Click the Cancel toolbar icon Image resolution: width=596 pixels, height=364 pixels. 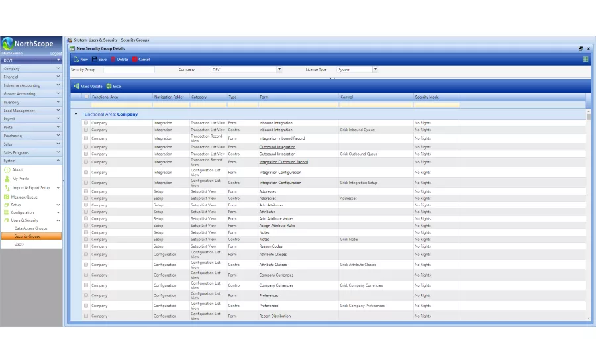(x=134, y=60)
